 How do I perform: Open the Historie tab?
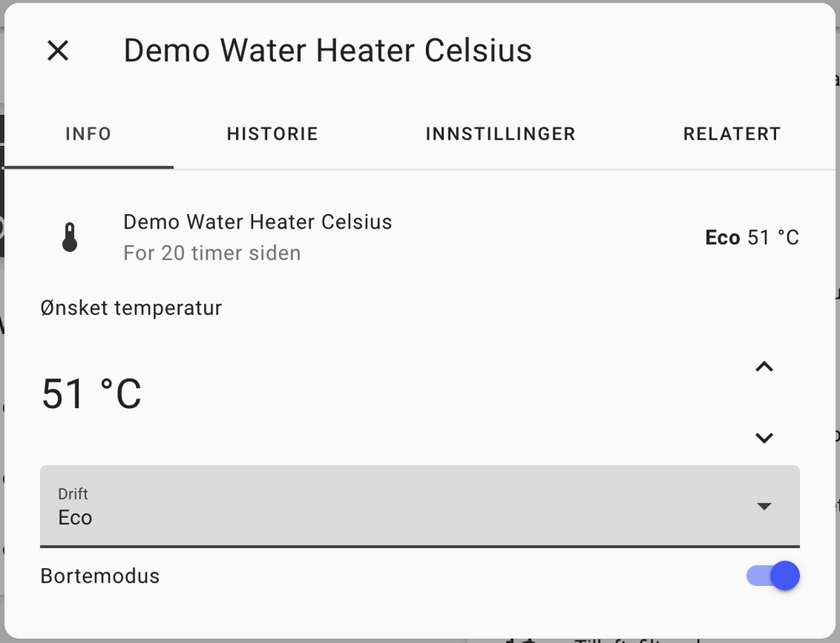[272, 134]
